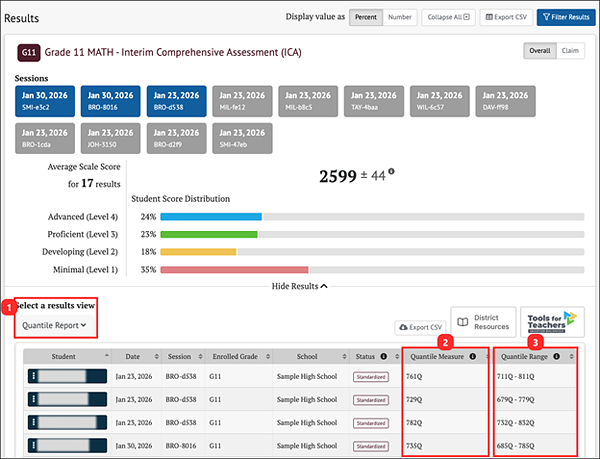Open the Tools for Teachers logo link
Screen dimensions: 600x459
(x=552, y=322)
